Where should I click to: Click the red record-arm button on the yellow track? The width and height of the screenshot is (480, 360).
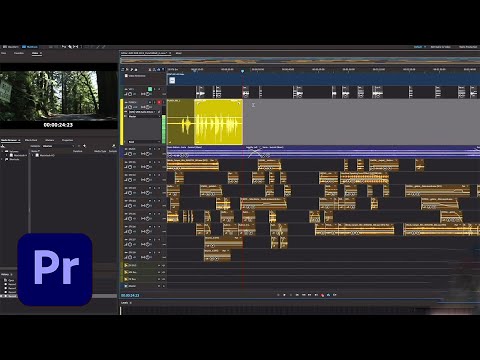pyautogui.click(x=159, y=102)
